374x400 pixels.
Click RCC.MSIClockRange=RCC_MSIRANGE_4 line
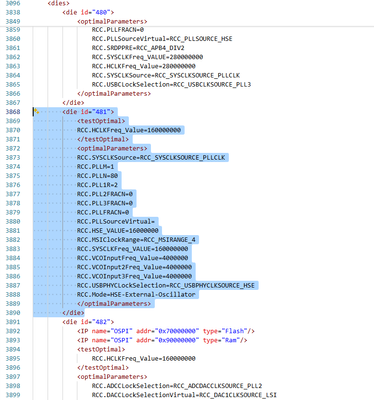click(136, 240)
